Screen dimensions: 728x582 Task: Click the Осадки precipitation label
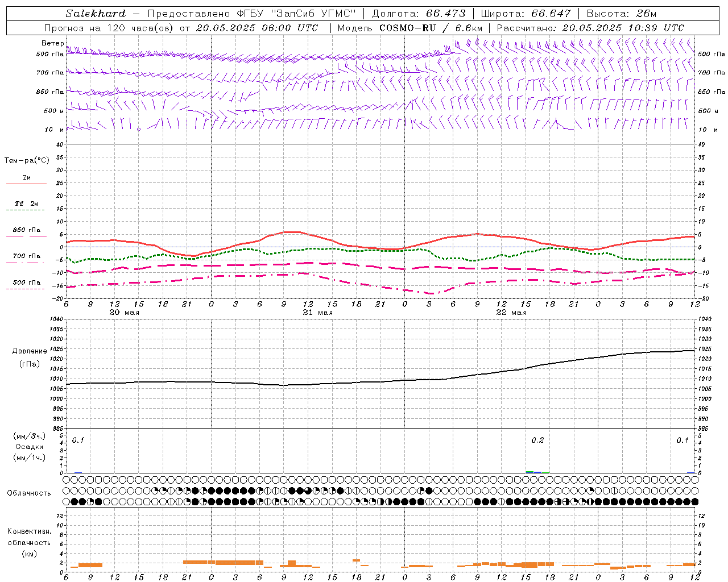[x=30, y=447]
